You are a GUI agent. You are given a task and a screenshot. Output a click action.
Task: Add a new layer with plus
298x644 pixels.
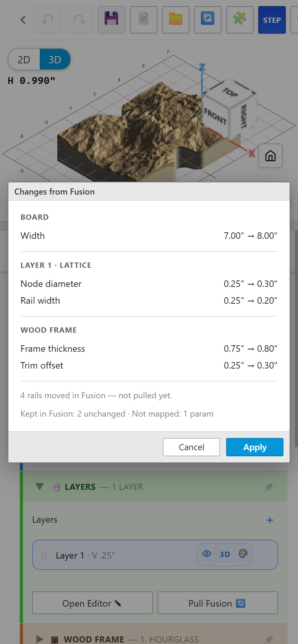(x=270, y=520)
